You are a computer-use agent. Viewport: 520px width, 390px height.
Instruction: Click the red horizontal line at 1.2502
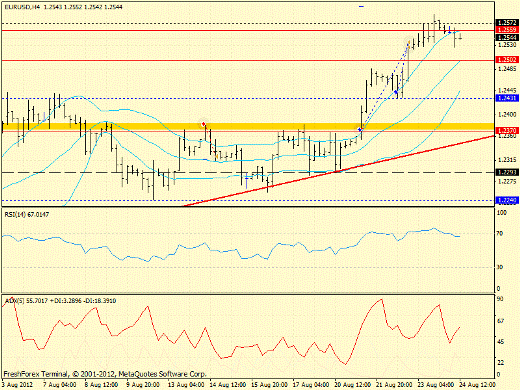[x=248, y=60]
